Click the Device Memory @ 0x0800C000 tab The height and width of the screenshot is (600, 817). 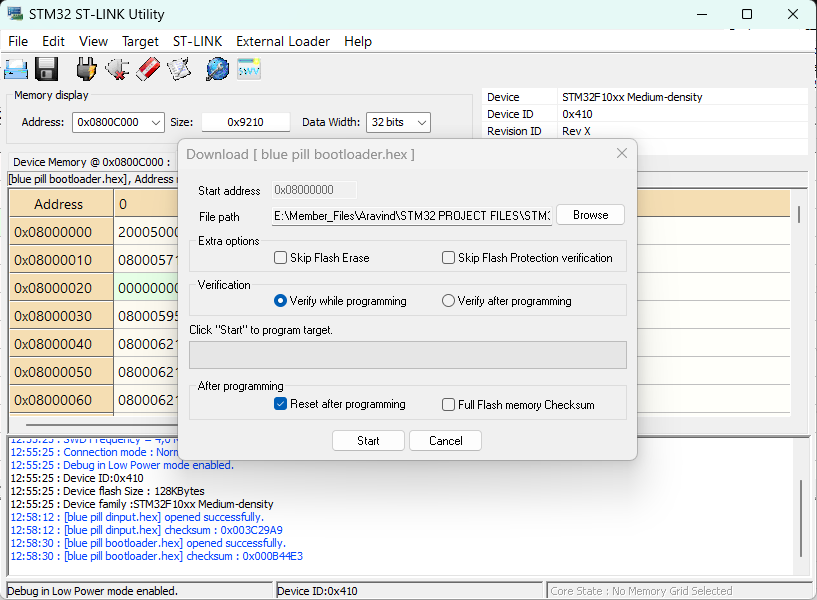pyautogui.click(x=92, y=162)
